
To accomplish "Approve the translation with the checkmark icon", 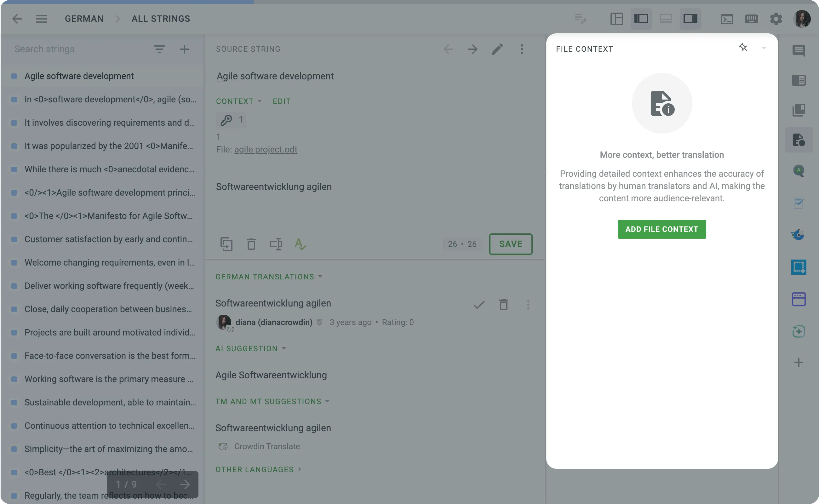I will pos(479,304).
